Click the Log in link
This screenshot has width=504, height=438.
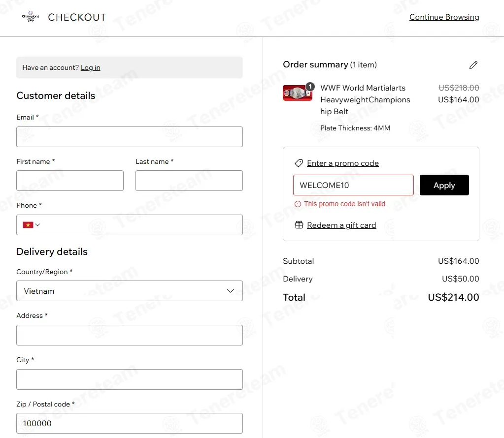tap(90, 67)
